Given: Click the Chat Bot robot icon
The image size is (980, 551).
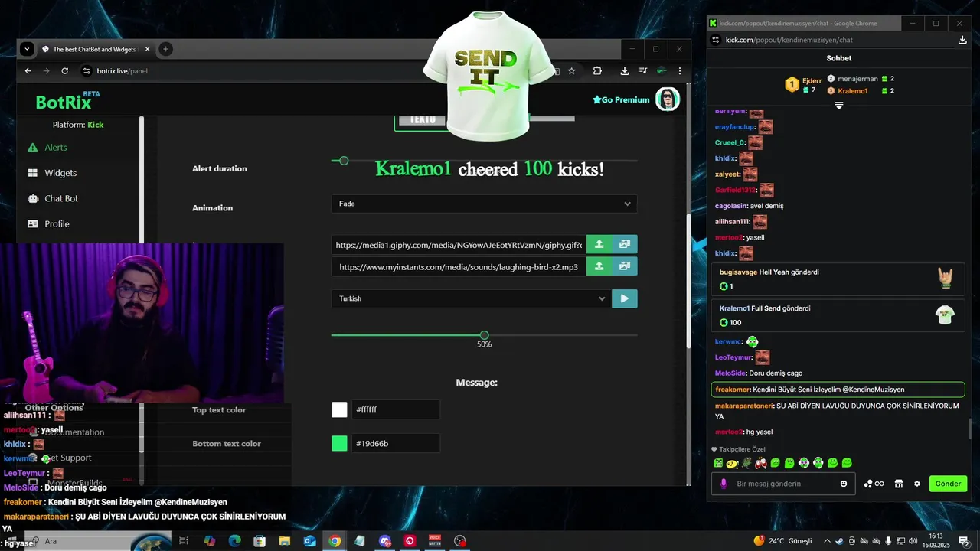Looking at the screenshot, I should tap(32, 198).
